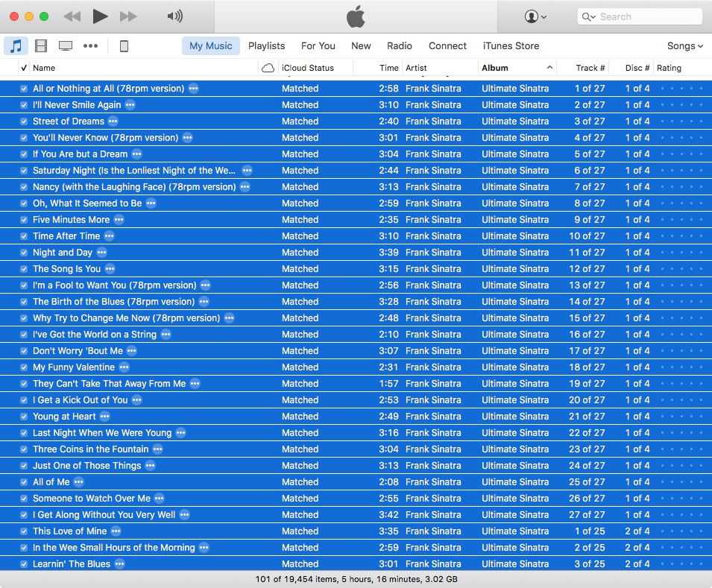Show actions for Young at Heart

coord(105,417)
